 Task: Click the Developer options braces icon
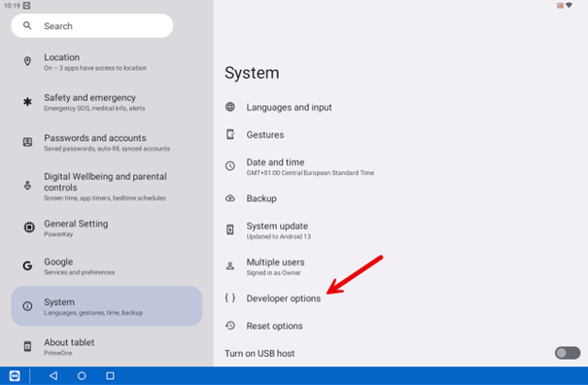pos(230,297)
